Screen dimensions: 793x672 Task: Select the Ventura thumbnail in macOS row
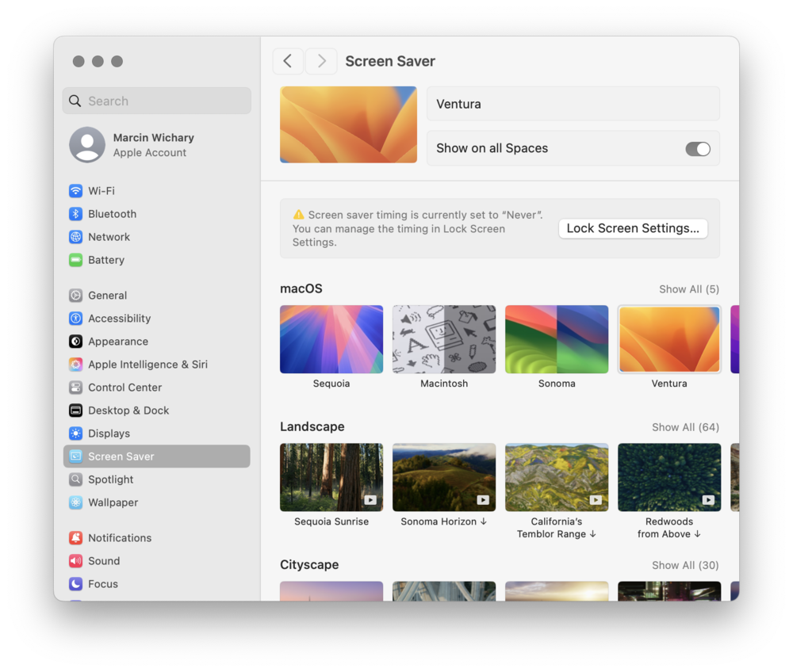click(x=669, y=339)
